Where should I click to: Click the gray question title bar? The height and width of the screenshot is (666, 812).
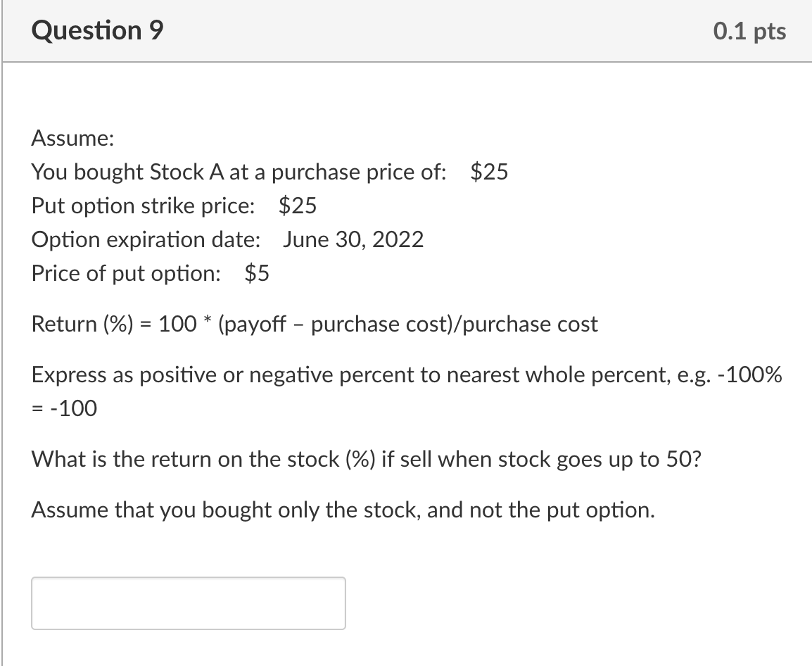pos(406,30)
